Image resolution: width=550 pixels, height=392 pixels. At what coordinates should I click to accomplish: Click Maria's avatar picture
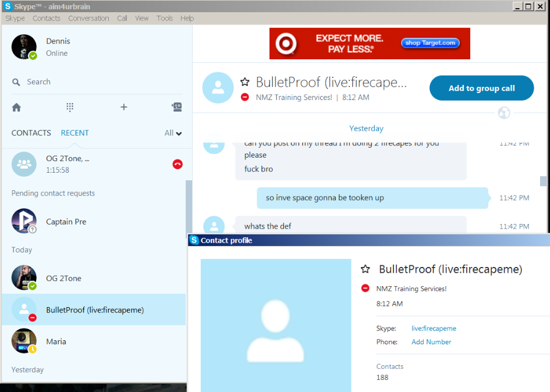pyautogui.click(x=24, y=341)
